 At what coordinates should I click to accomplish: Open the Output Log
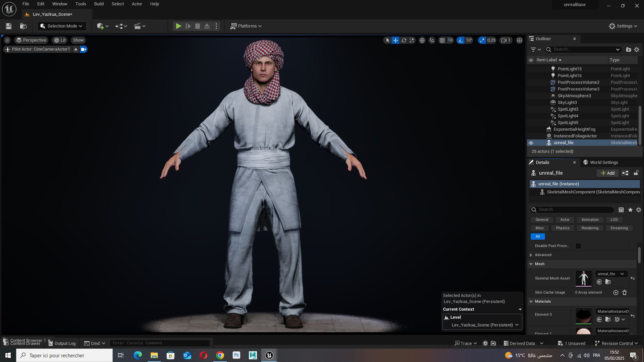coord(62,344)
